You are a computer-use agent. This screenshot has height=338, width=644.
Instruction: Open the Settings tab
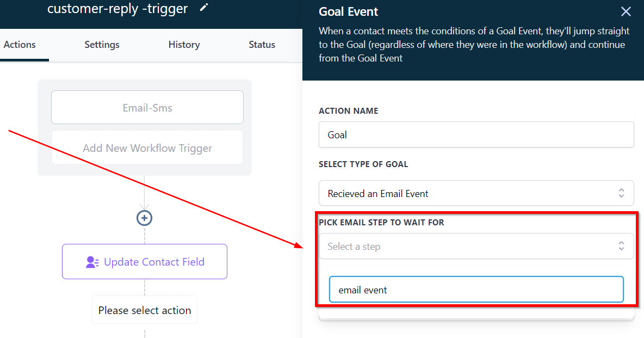point(102,45)
